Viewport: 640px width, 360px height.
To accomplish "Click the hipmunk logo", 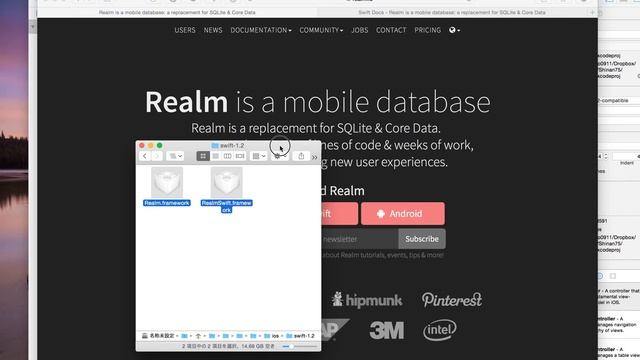I will tap(367, 300).
